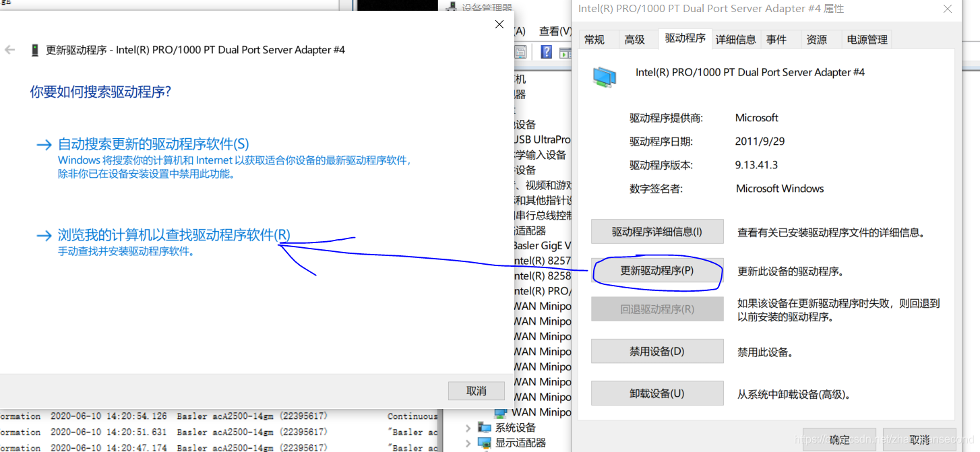Select the Intel(R) 8258 adapter row
Viewport: 980px width, 452px height.
coord(542,276)
